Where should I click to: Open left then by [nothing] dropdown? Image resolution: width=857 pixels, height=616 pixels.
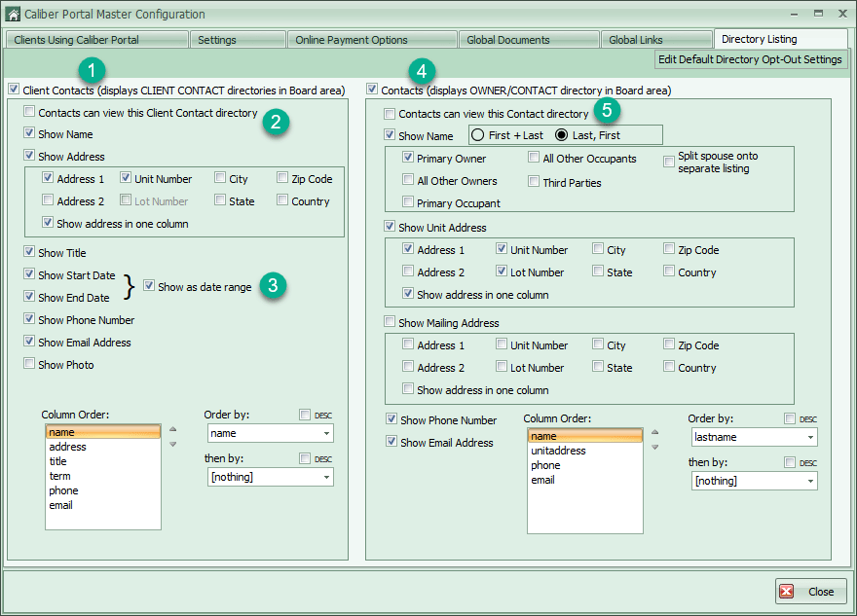[271, 477]
